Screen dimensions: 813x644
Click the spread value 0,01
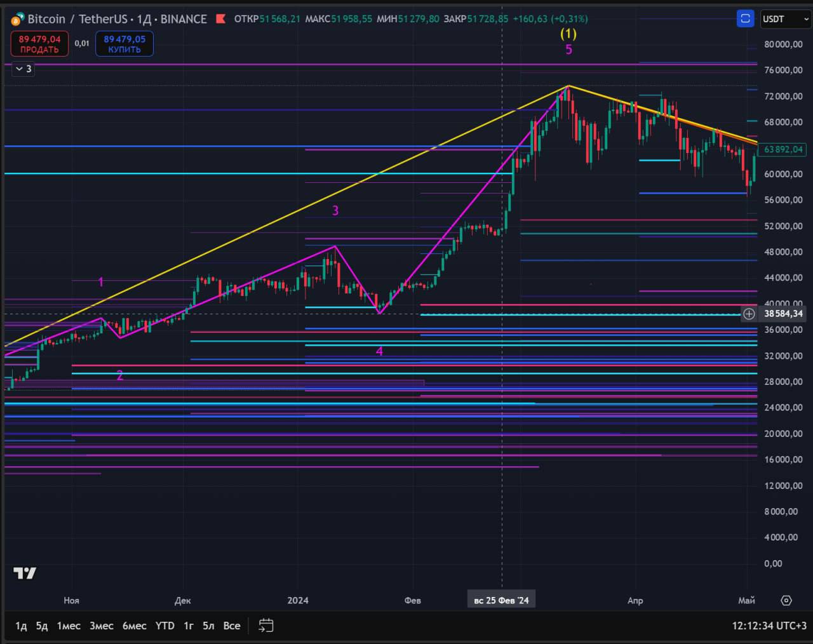point(82,44)
